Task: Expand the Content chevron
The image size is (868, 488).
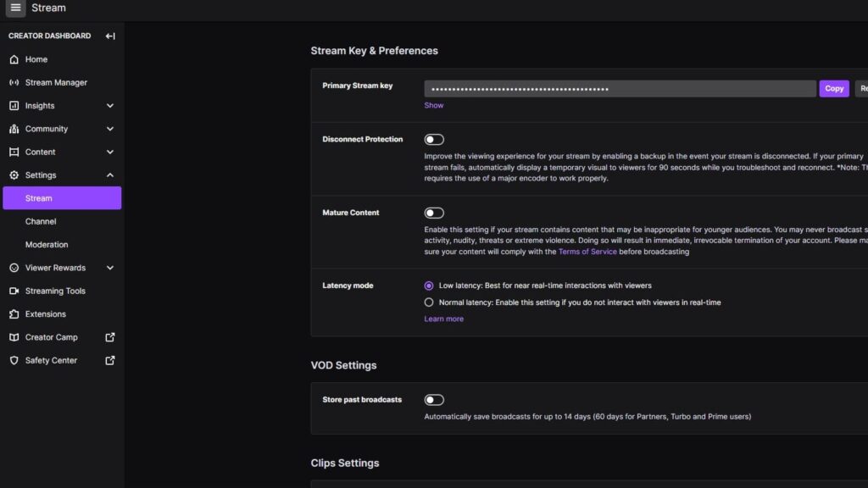Action: [x=110, y=152]
